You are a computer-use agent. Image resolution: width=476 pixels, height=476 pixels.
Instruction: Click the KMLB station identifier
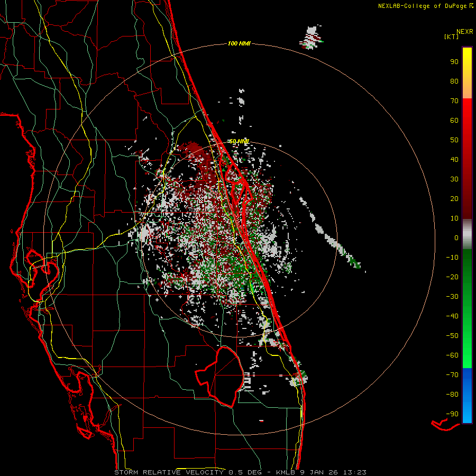[287, 472]
